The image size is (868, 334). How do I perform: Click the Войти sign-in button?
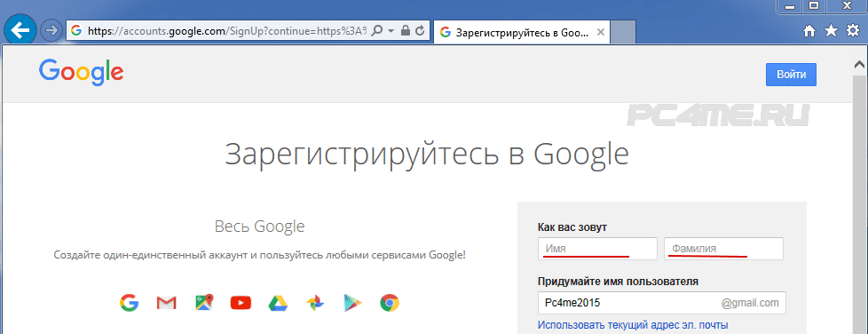click(x=791, y=75)
